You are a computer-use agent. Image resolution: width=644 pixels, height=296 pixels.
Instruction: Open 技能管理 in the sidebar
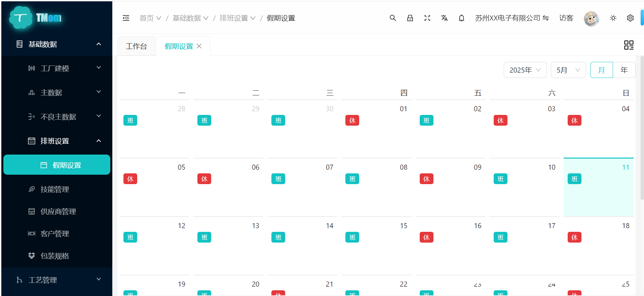55,189
